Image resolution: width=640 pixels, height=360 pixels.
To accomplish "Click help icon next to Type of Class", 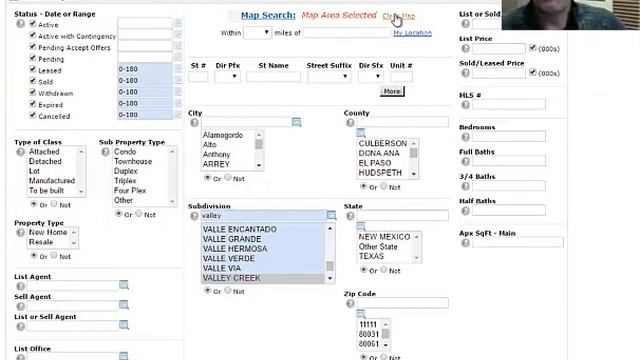I will tap(20, 152).
